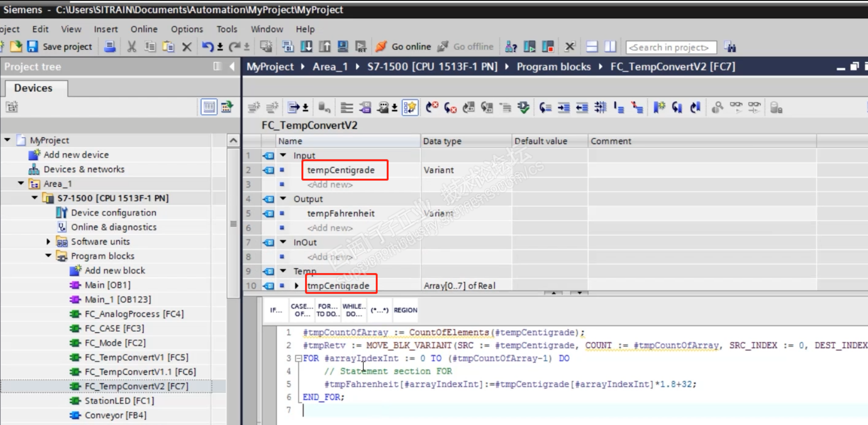
Task: Insert REGION snippet button
Action: coord(405,310)
